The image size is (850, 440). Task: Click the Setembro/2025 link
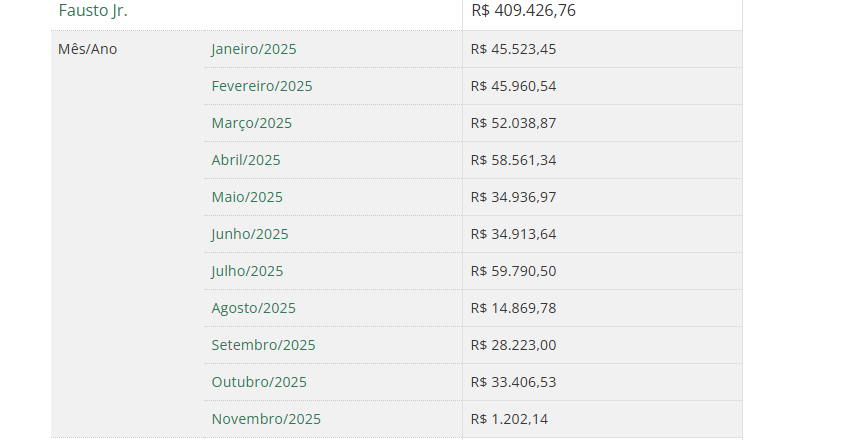pos(263,345)
